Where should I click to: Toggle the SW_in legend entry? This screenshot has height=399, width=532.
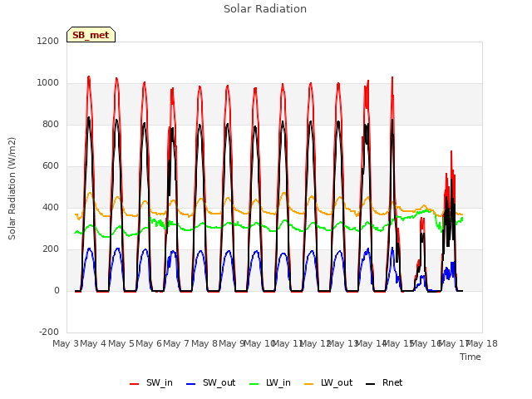tap(151, 382)
